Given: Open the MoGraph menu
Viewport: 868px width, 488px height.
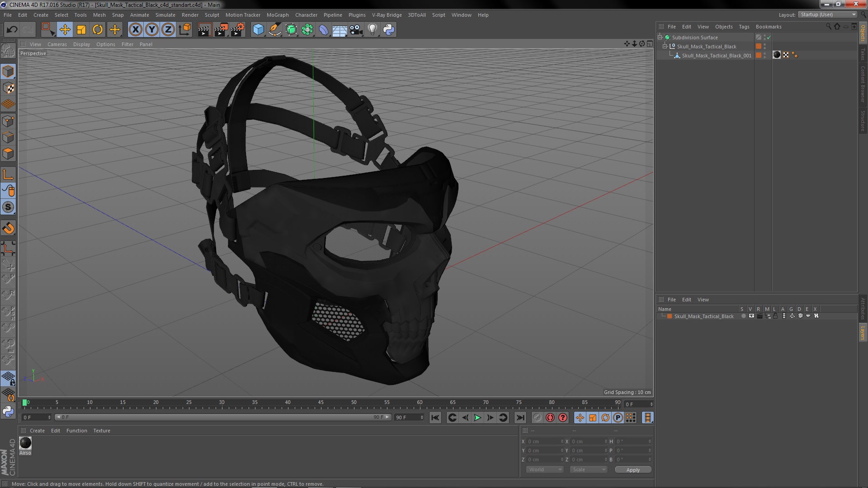Looking at the screenshot, I should pyautogui.click(x=277, y=15).
